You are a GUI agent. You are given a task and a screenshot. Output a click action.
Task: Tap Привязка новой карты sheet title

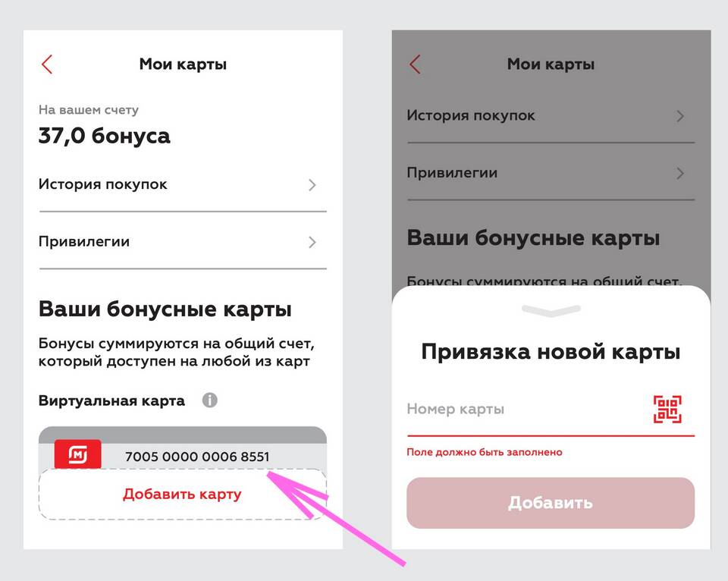coord(551,352)
